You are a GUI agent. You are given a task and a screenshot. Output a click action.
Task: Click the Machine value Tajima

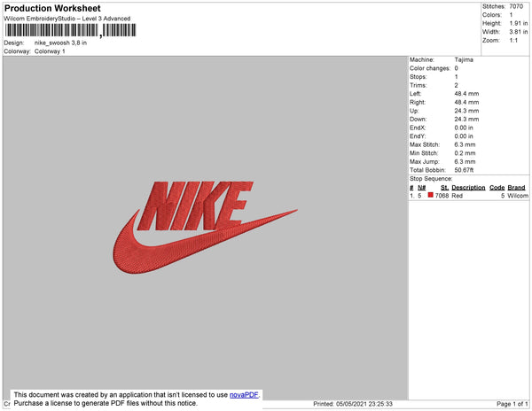tap(464, 59)
